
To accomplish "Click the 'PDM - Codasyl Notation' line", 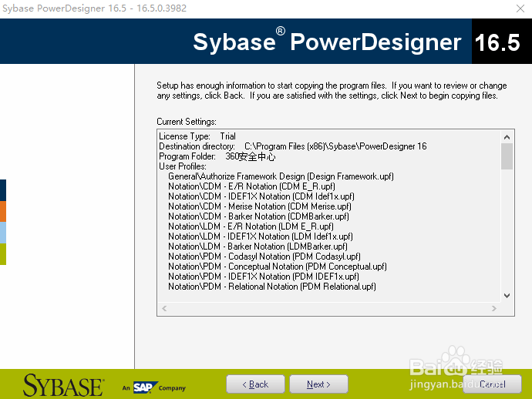I will 264,256.
